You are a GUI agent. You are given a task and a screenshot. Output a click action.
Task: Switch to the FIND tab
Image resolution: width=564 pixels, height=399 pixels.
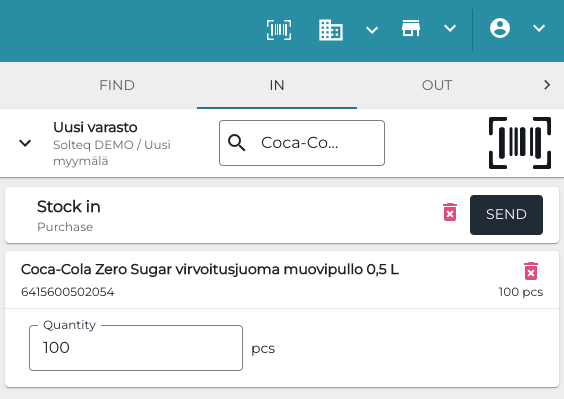pos(117,85)
